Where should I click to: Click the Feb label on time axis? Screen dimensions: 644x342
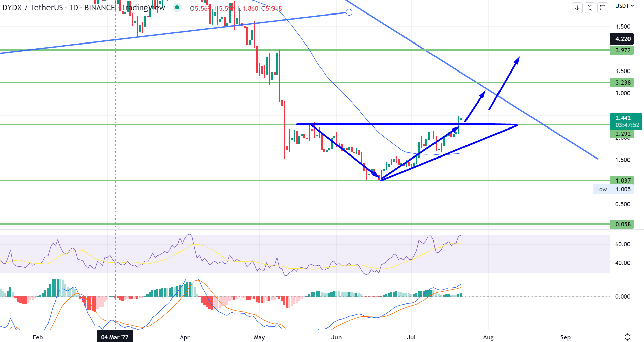pos(38,337)
